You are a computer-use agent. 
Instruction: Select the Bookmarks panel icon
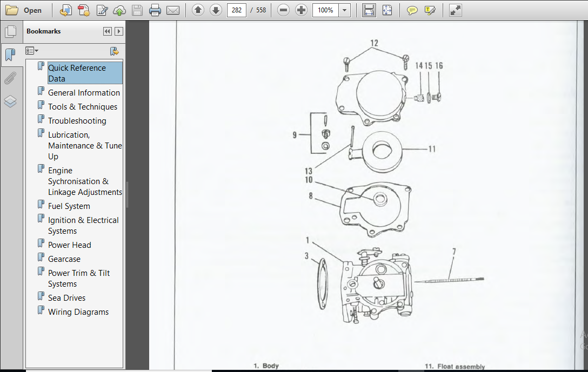(11, 55)
